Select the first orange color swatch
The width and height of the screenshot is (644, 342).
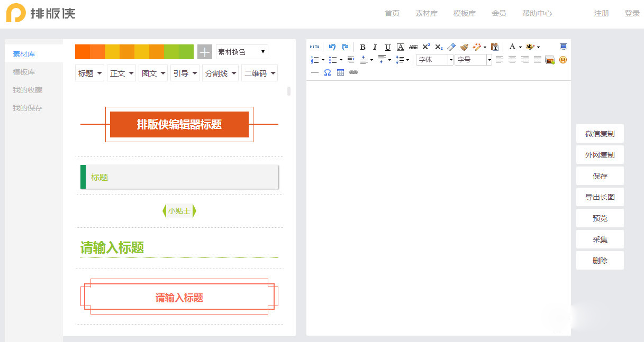pos(80,51)
